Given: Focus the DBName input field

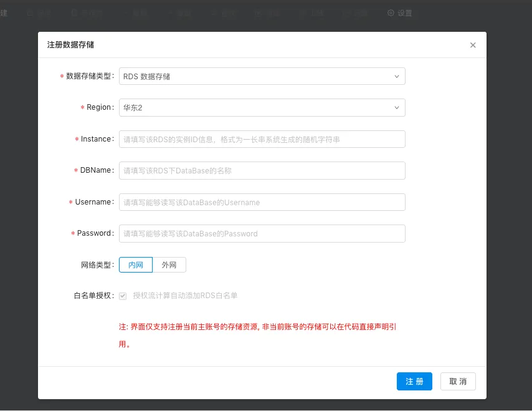Looking at the screenshot, I should 262,170.
